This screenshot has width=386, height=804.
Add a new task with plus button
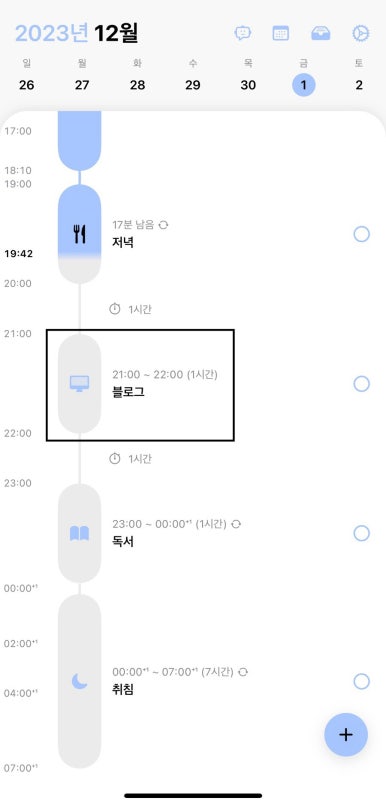pyautogui.click(x=346, y=735)
